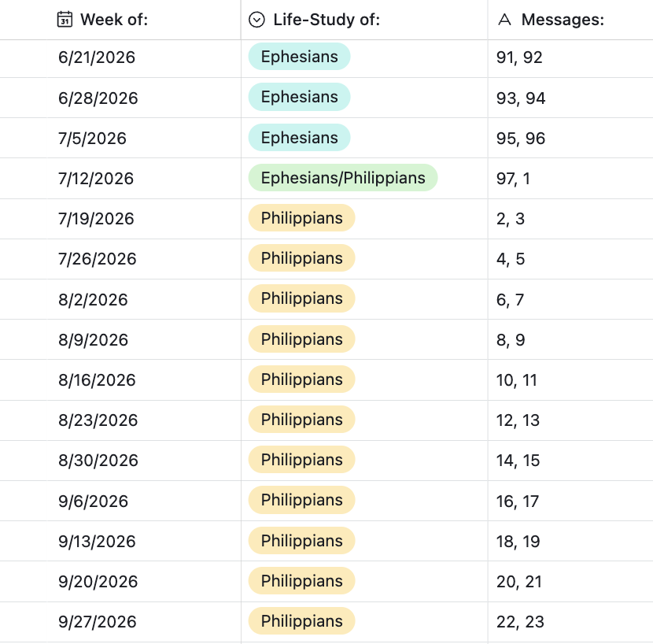This screenshot has height=644, width=653.
Task: Open the Philippians tag in the 8/2/2026 row
Action: [x=302, y=298]
